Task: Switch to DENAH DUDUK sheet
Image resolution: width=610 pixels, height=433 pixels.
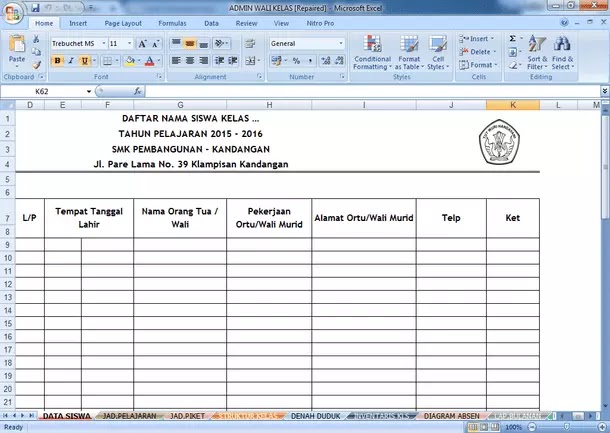Action: click(316, 416)
